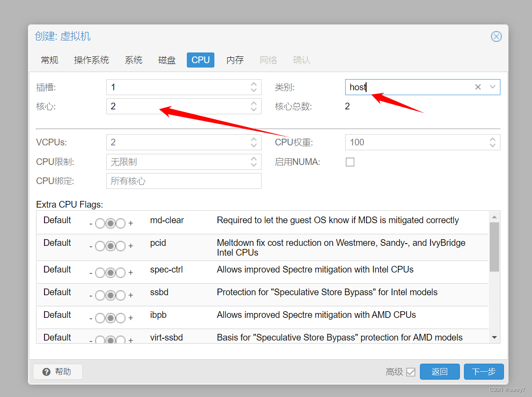Click the 返回 button
Screen dimensions: 532x397
click(439, 372)
